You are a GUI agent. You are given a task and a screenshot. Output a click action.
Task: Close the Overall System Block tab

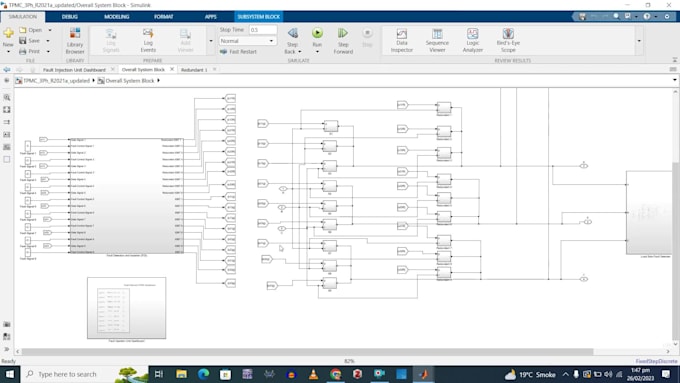pyautogui.click(x=172, y=69)
